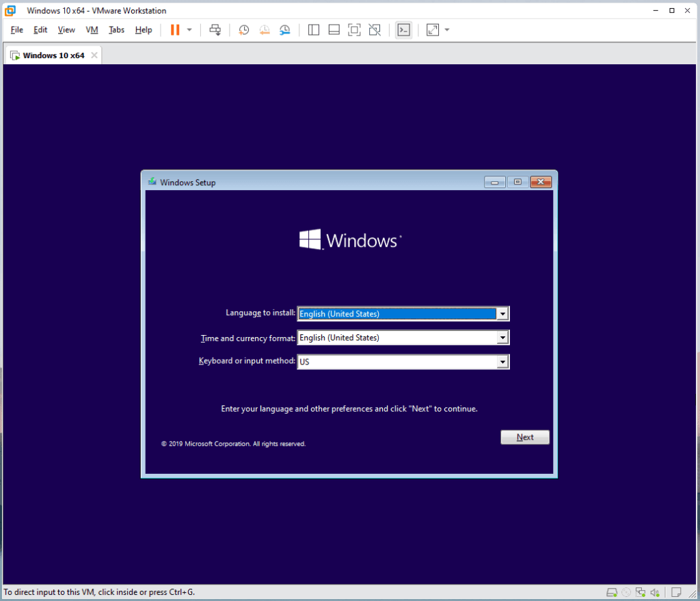This screenshot has height=601, width=700.
Task: Open the power options arrow beside pause
Action: 189,30
